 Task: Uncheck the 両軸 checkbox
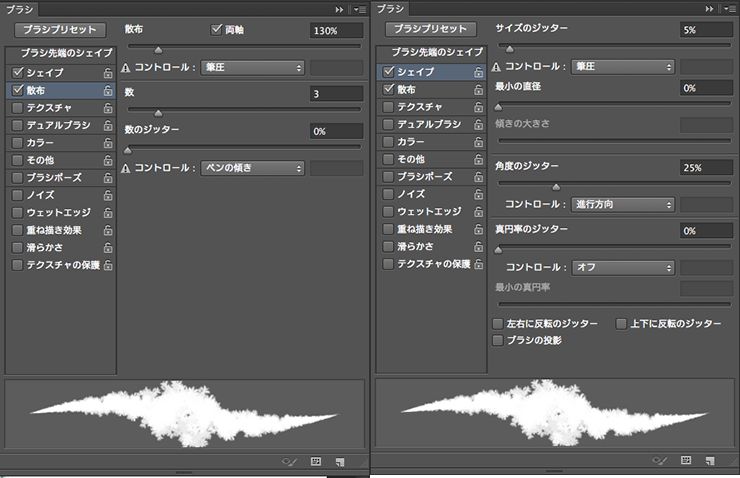216,30
